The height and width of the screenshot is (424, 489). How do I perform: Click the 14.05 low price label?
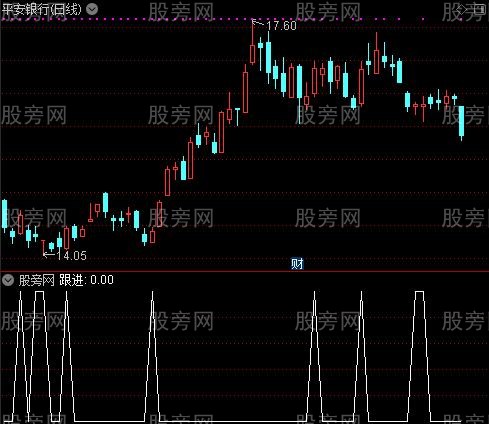[x=71, y=256]
